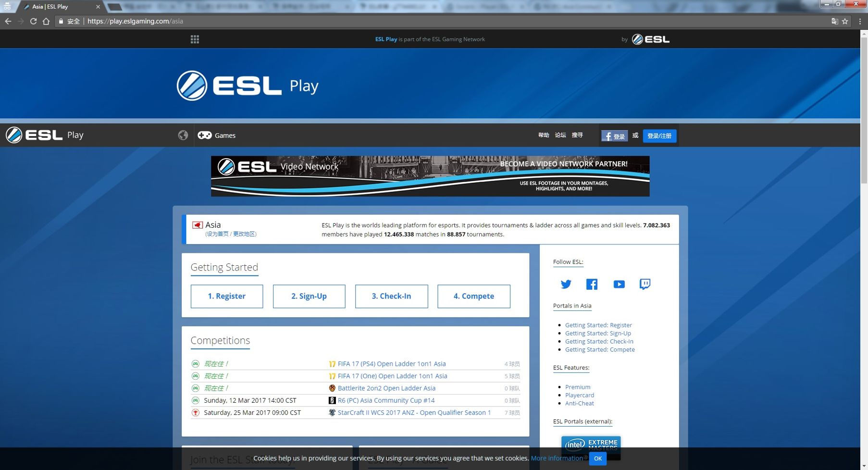Click the browser forward arrow
This screenshot has height=470, width=868.
(x=21, y=21)
